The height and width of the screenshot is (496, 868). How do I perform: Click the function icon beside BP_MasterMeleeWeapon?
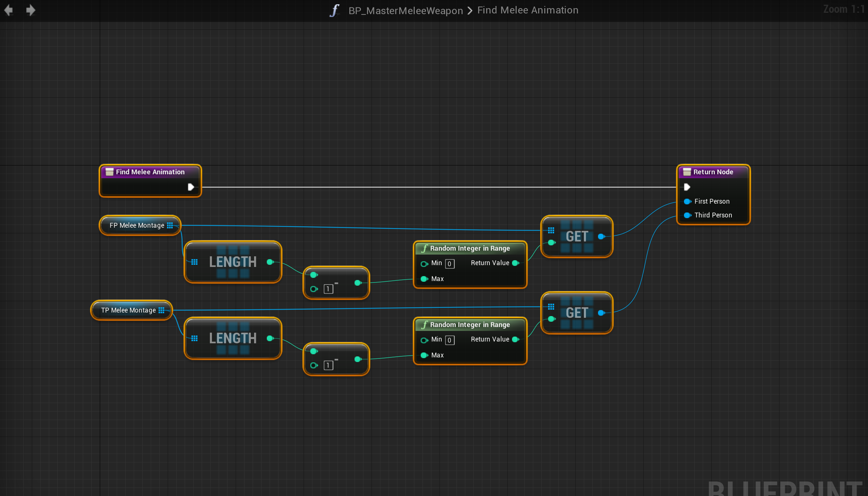click(x=334, y=10)
